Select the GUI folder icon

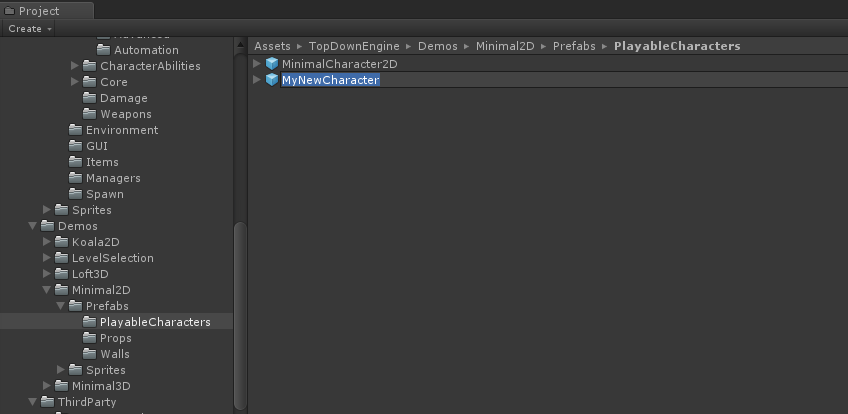[76, 146]
